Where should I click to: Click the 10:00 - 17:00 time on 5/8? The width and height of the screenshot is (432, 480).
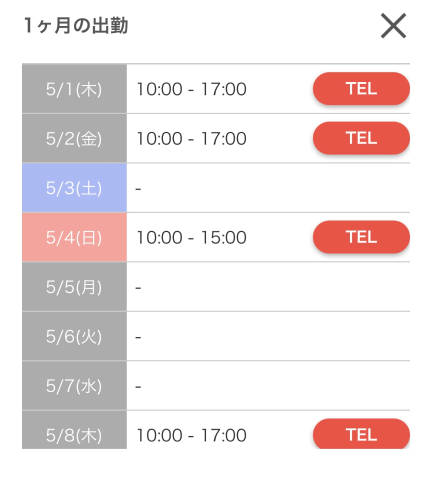(192, 435)
